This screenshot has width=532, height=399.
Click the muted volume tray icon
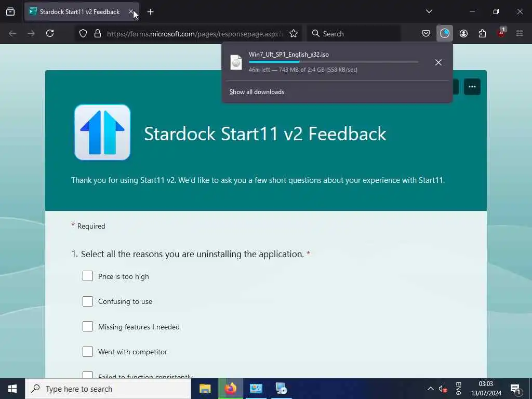coord(443,389)
